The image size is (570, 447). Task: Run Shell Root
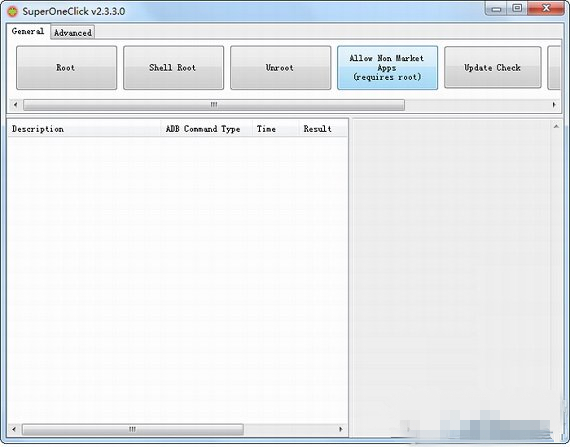173,68
